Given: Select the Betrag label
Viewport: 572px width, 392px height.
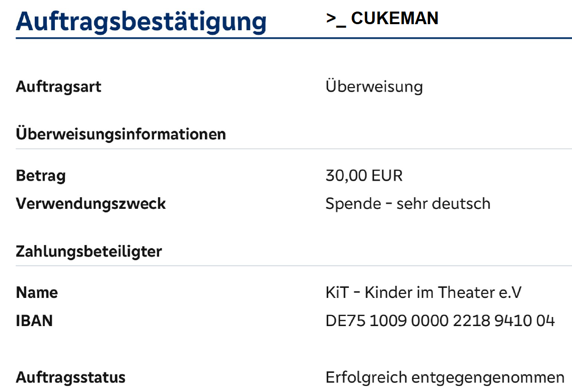Looking at the screenshot, I should (x=41, y=176).
